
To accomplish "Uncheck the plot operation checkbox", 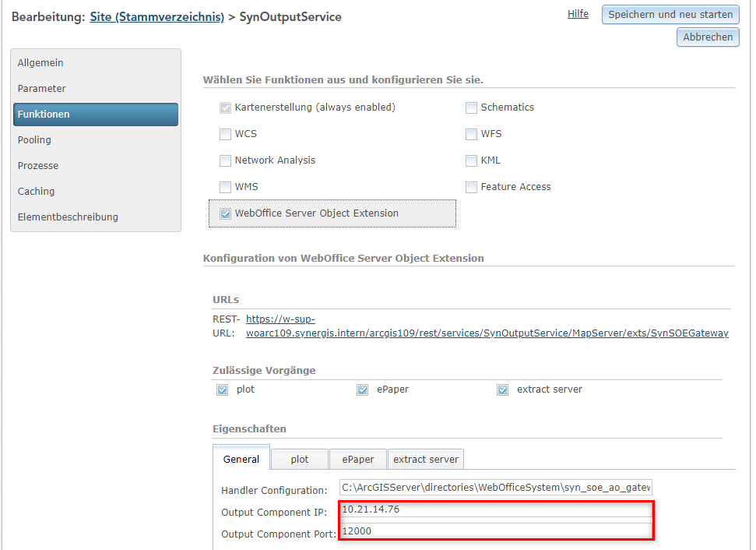I will point(223,390).
